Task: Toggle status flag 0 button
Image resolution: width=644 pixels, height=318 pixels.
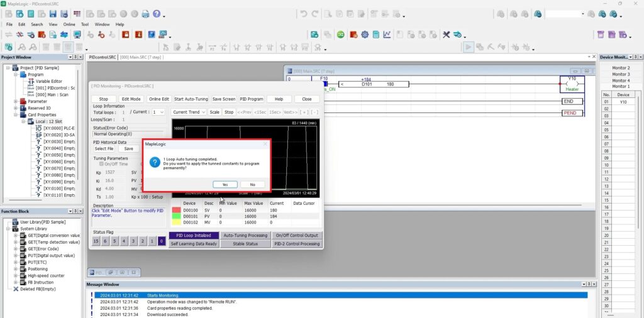Action: point(162,241)
